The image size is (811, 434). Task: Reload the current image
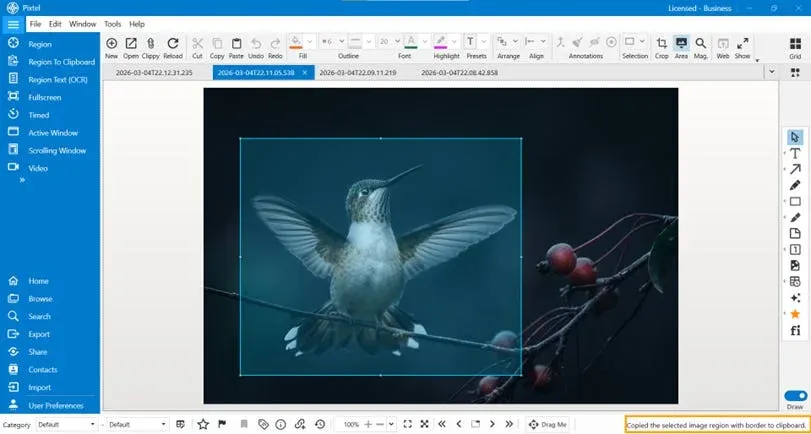coord(173,43)
